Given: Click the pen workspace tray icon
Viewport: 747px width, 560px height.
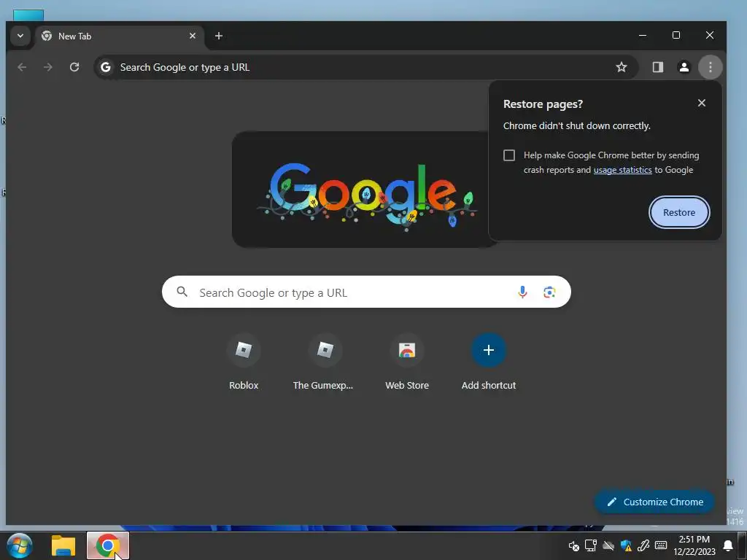Looking at the screenshot, I should click(643, 545).
